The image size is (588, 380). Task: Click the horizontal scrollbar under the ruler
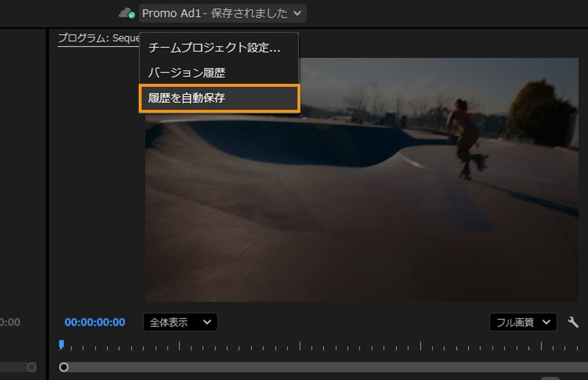318,367
